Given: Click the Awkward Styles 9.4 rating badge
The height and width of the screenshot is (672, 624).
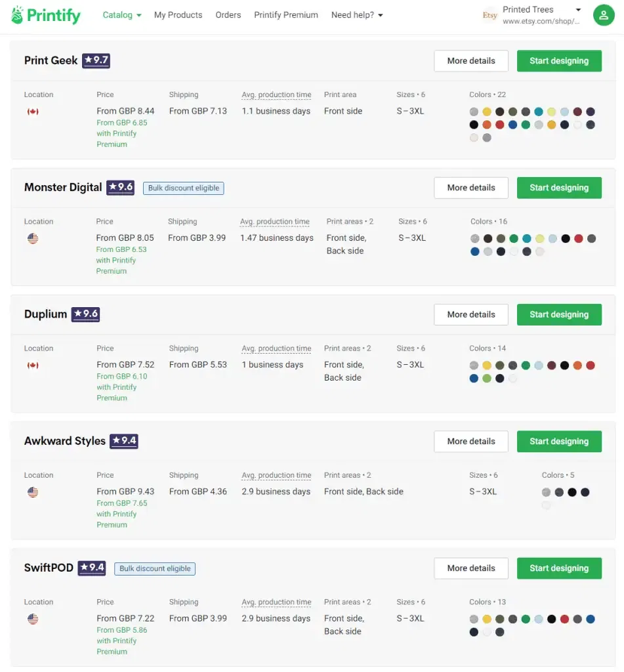Looking at the screenshot, I should coord(124,441).
